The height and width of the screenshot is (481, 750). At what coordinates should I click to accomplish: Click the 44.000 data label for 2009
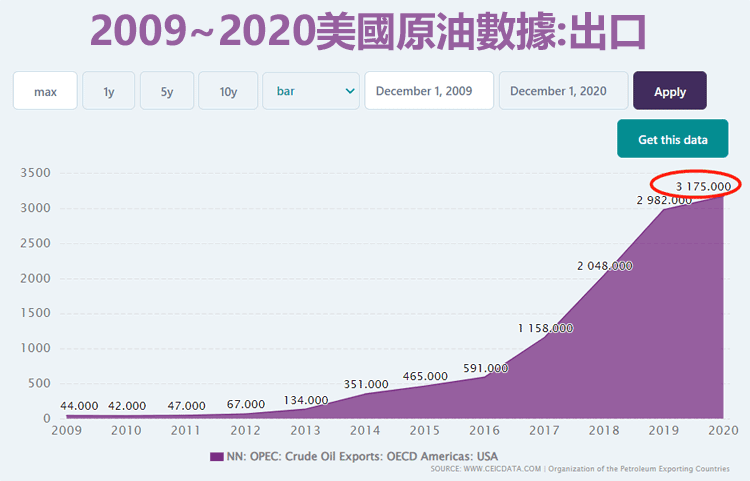[79, 406]
